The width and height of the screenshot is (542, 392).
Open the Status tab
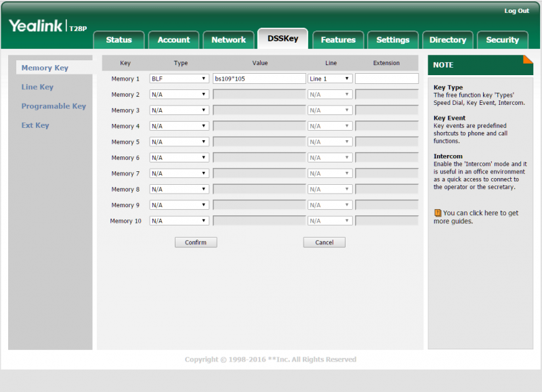119,40
